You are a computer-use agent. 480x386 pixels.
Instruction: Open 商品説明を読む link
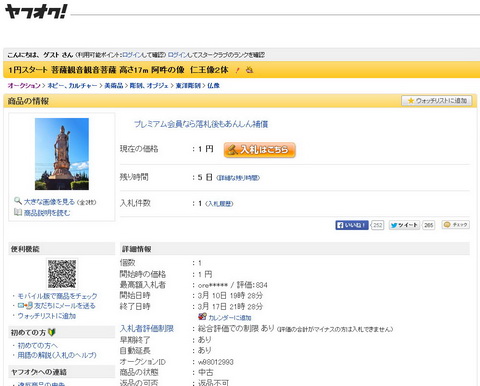point(47,212)
